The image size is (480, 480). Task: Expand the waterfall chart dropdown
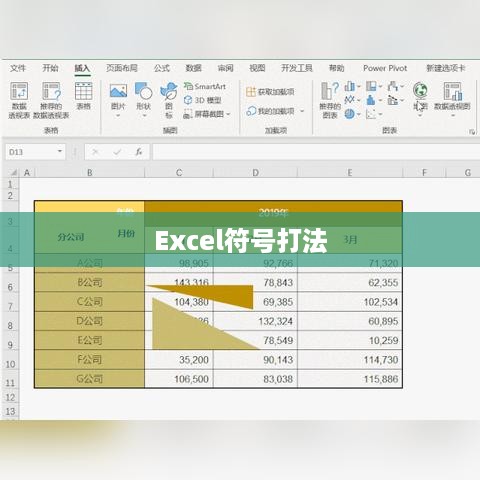pos(402,86)
